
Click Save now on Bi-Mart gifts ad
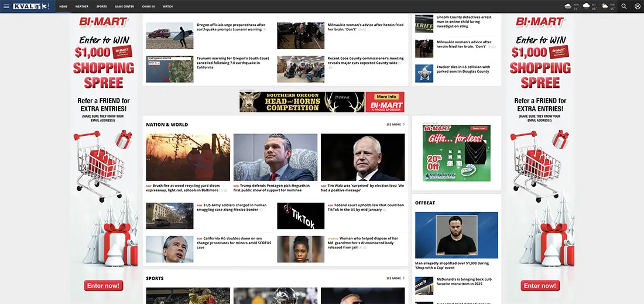click(x=479, y=129)
